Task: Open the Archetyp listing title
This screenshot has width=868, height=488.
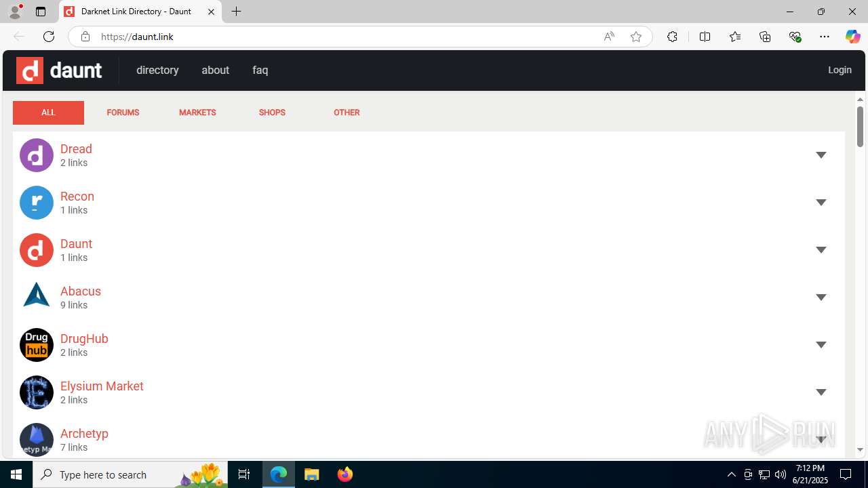Action: point(84,434)
